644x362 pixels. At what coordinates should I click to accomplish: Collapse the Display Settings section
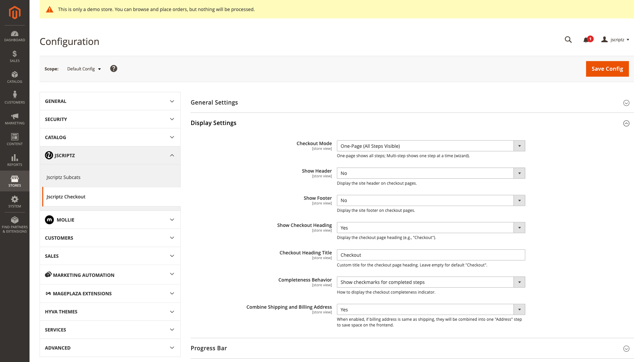(626, 123)
